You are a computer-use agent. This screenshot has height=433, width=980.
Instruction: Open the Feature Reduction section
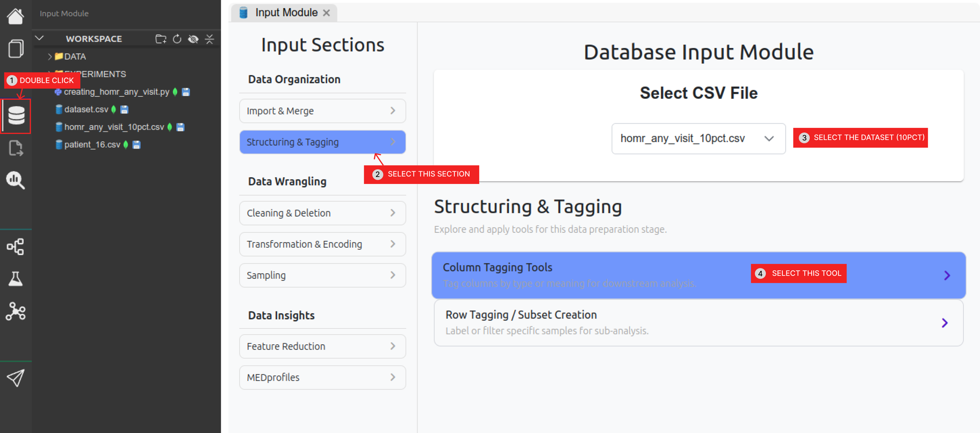click(322, 346)
